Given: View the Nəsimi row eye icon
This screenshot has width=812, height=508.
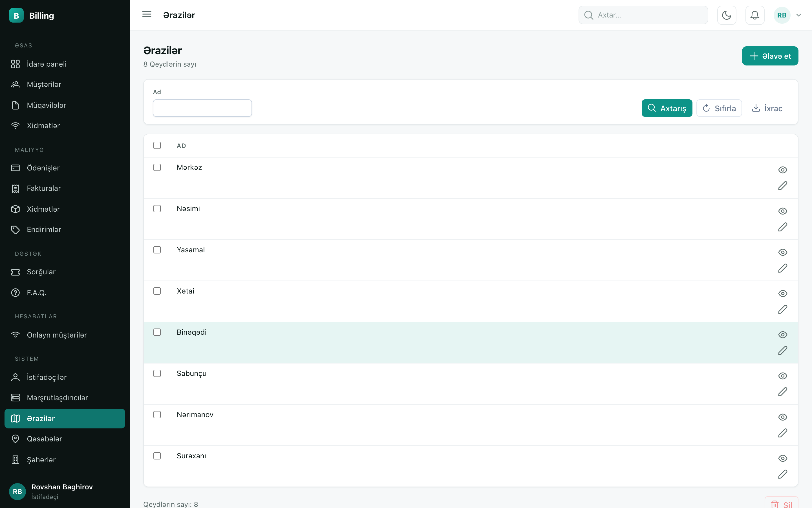Looking at the screenshot, I should [x=782, y=211].
